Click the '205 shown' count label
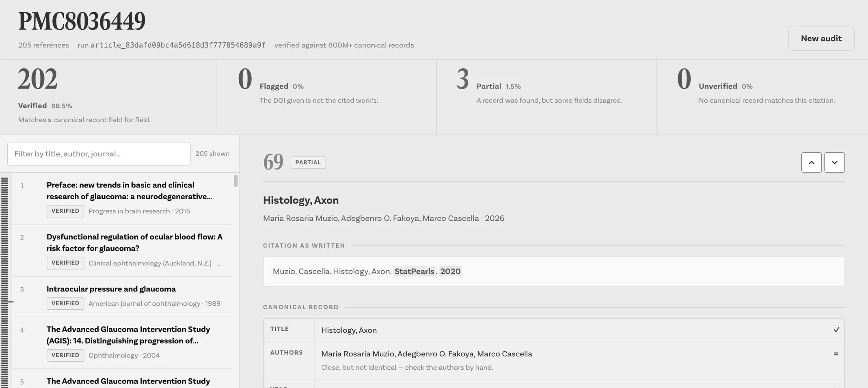868x388 pixels. (212, 153)
